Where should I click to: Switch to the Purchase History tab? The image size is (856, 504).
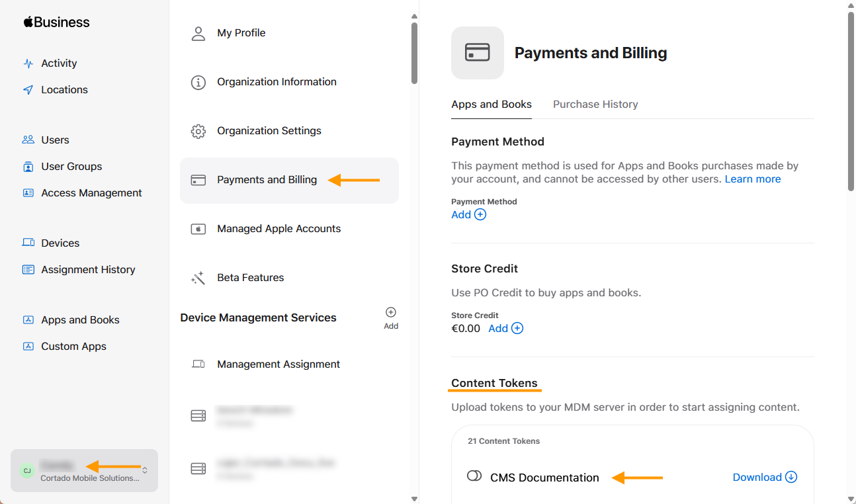[595, 104]
